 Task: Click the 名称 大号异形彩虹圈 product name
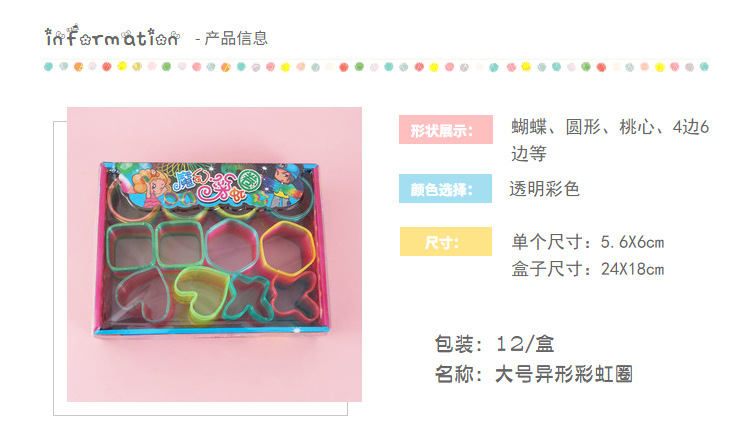(534, 374)
